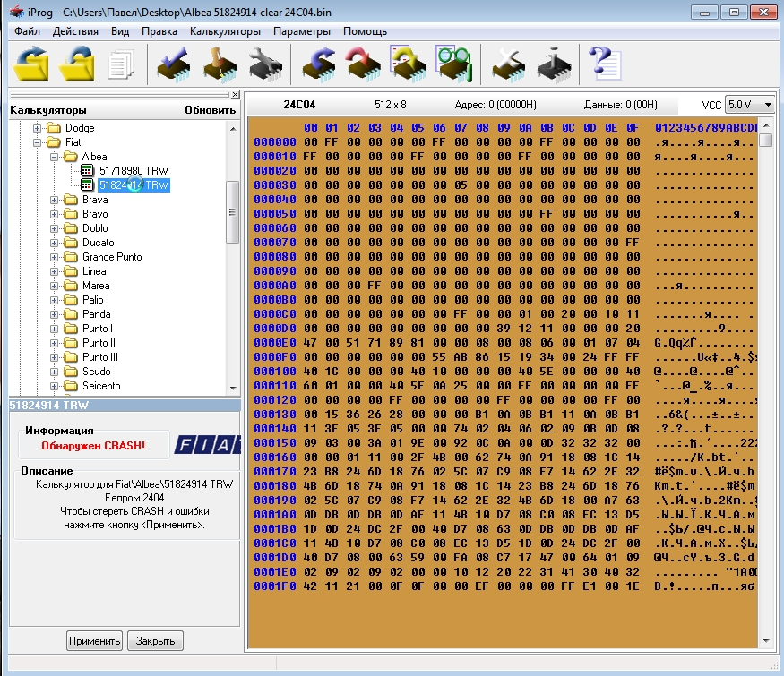784x676 pixels.
Task: Click the chip with white X icon
Action: [509, 64]
